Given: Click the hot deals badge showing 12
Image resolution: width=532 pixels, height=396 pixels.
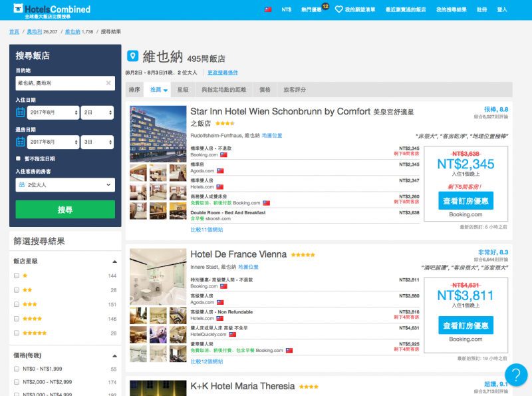Looking at the screenshot, I should [x=325, y=6].
